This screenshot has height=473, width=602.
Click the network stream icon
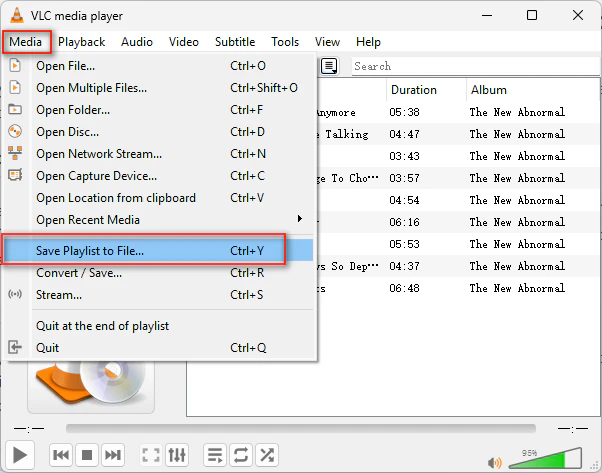[15, 153]
